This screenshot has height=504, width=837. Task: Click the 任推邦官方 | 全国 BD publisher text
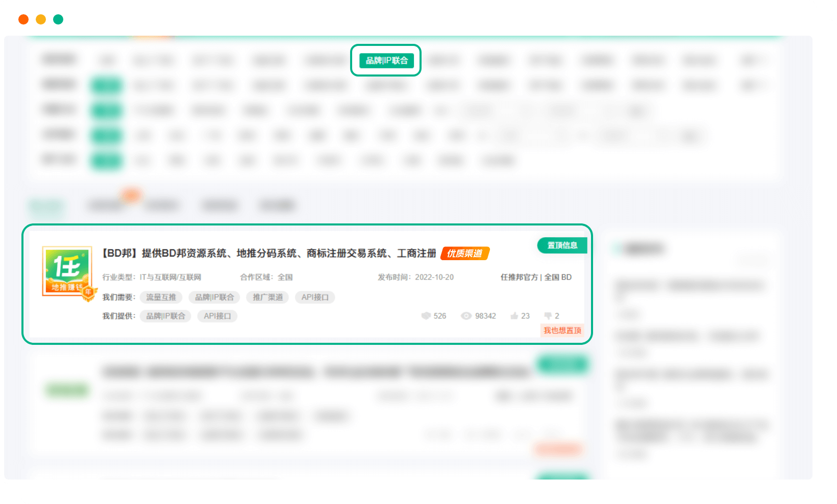coord(536,277)
